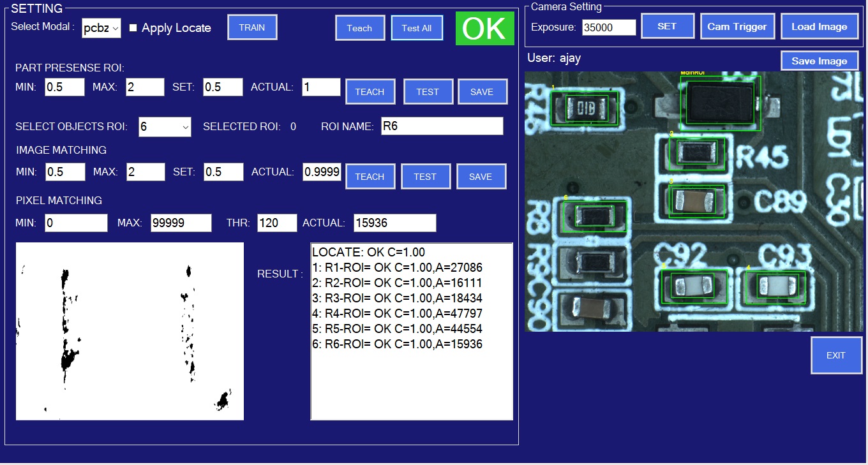Click TEACH in Part Presence ROI row

(x=370, y=92)
